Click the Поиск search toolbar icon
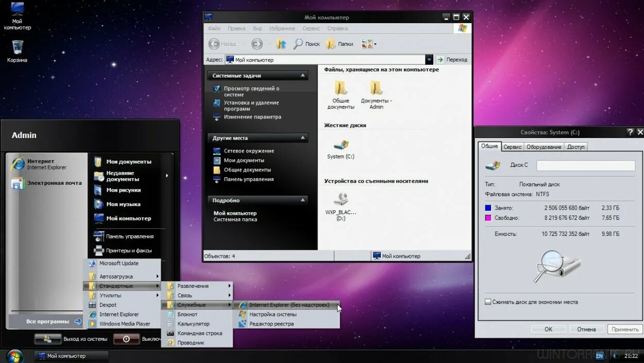 [x=298, y=44]
